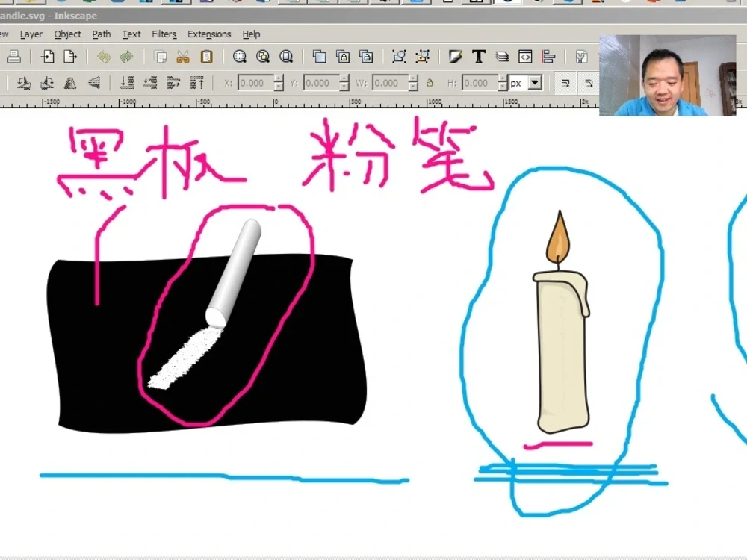The height and width of the screenshot is (560, 747).
Task: Click the Copy selection icon
Action: click(x=161, y=57)
